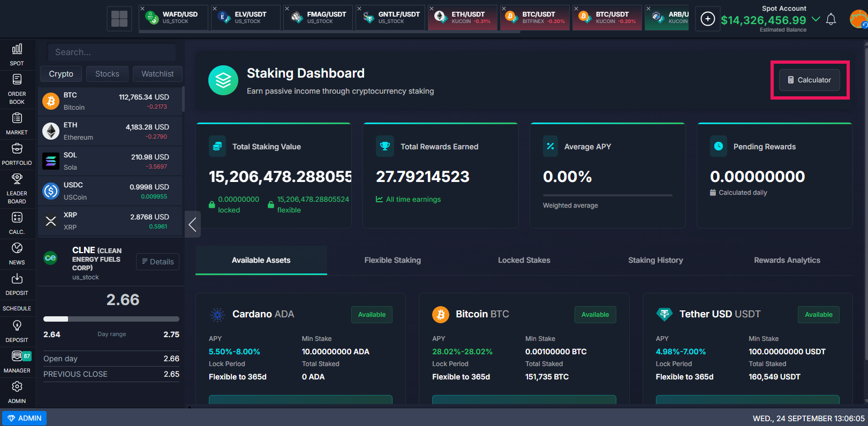This screenshot has width=868, height=426.
Task: Click the notification bell icon
Action: pyautogui.click(x=831, y=20)
